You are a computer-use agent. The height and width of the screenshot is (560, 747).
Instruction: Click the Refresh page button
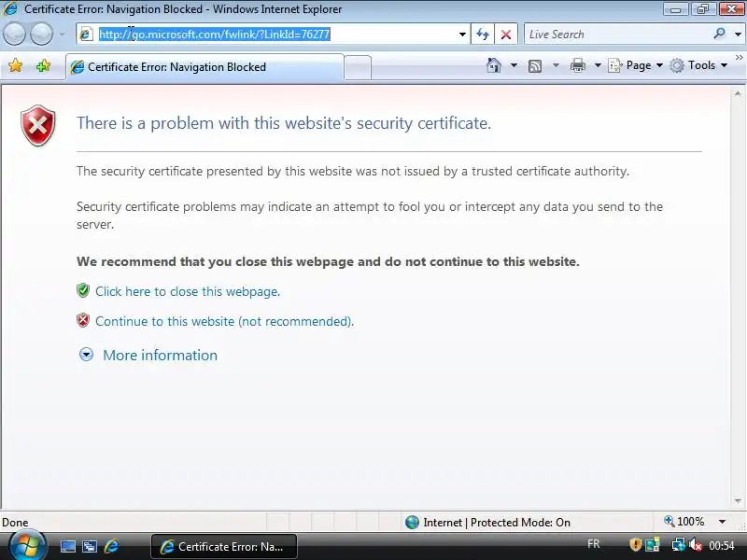coord(483,35)
